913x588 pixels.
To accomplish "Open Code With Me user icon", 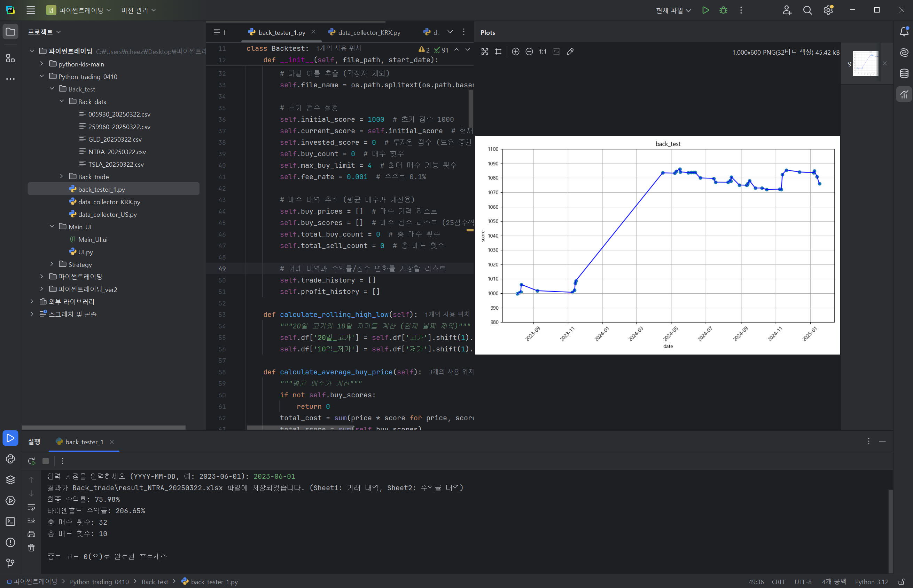I will point(787,10).
